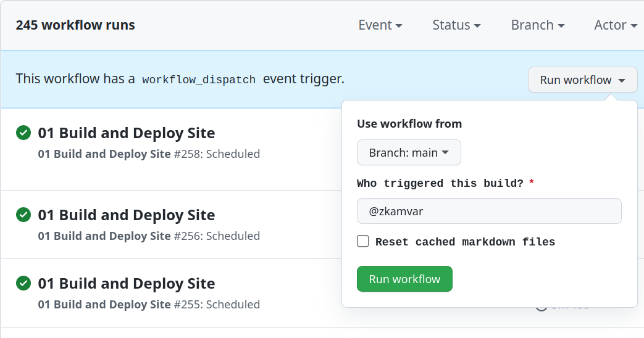Expand the Status filter dropdown
This screenshot has height=338, width=644.
pos(456,25)
